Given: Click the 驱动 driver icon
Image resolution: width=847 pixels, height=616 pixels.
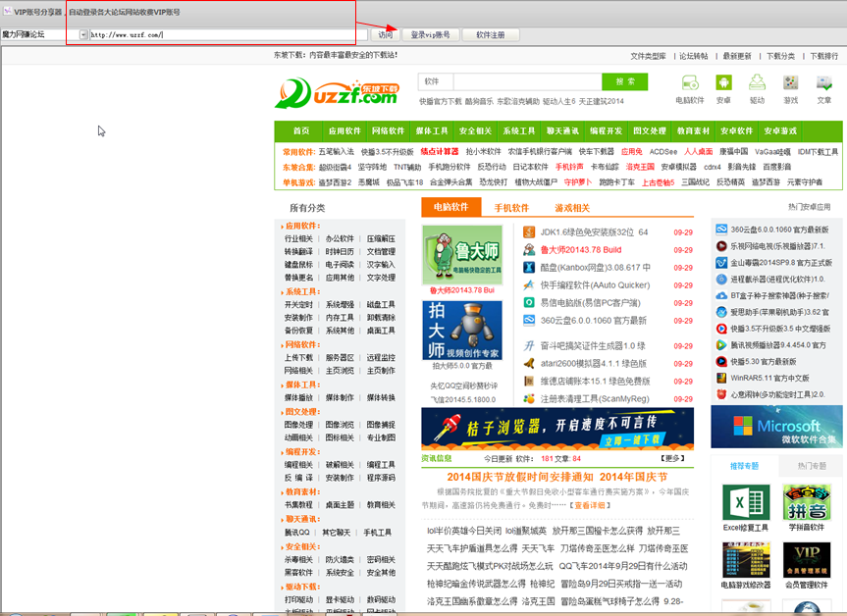Looking at the screenshot, I should (x=757, y=82).
